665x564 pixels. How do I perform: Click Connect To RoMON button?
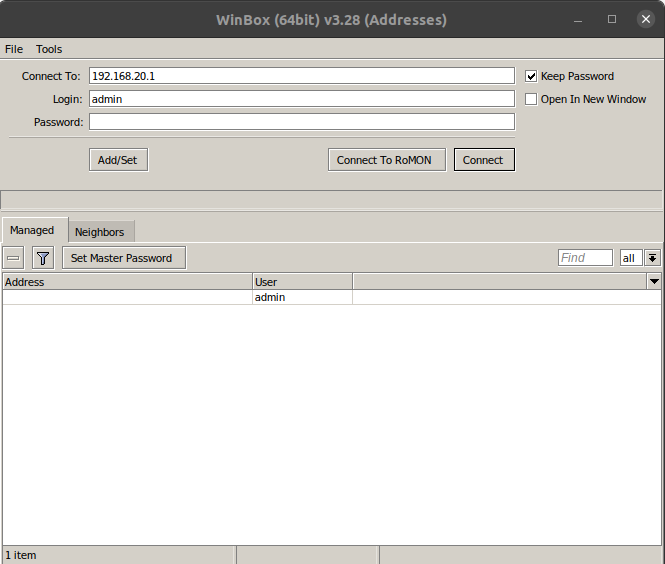[x=384, y=160]
